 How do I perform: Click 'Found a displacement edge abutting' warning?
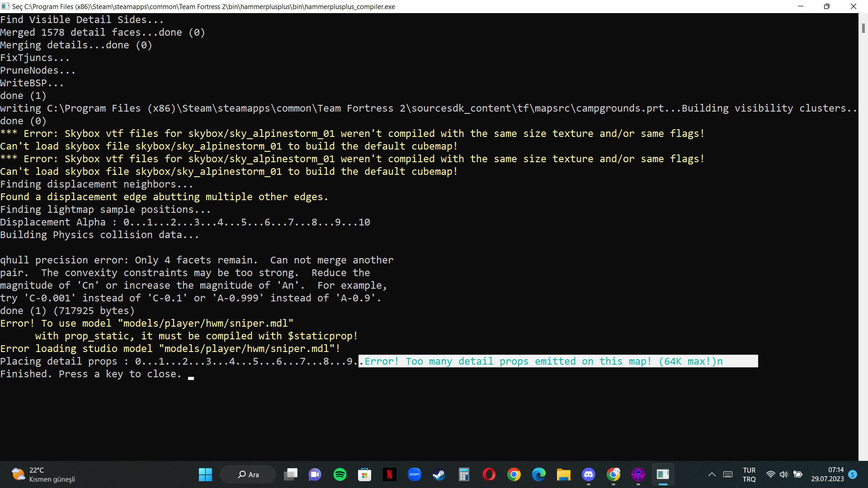[164, 197]
